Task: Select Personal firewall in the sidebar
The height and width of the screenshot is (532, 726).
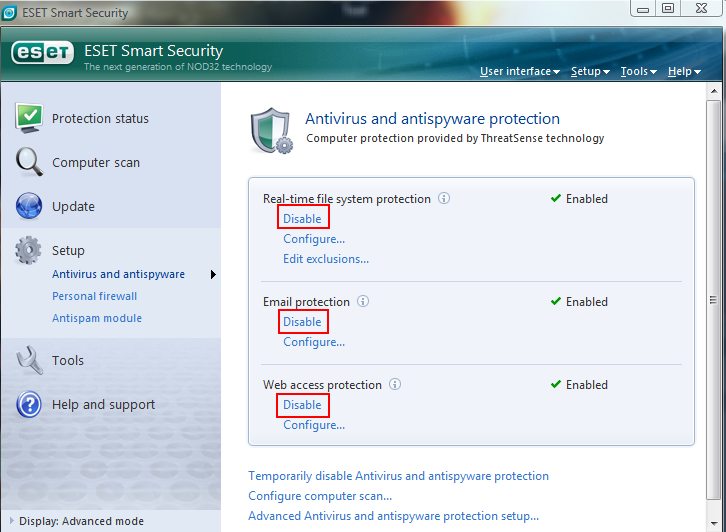Action: [x=94, y=296]
